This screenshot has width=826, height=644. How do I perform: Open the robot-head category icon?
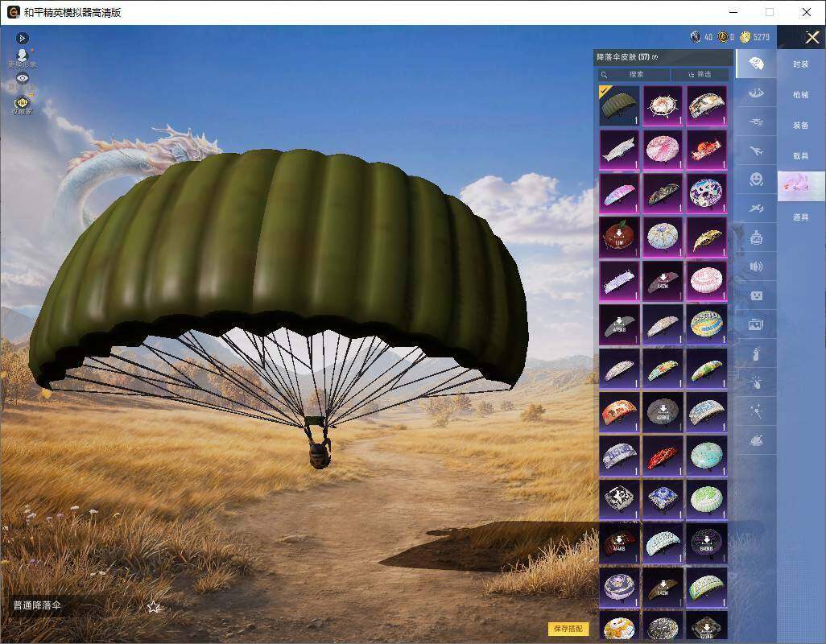click(756, 237)
